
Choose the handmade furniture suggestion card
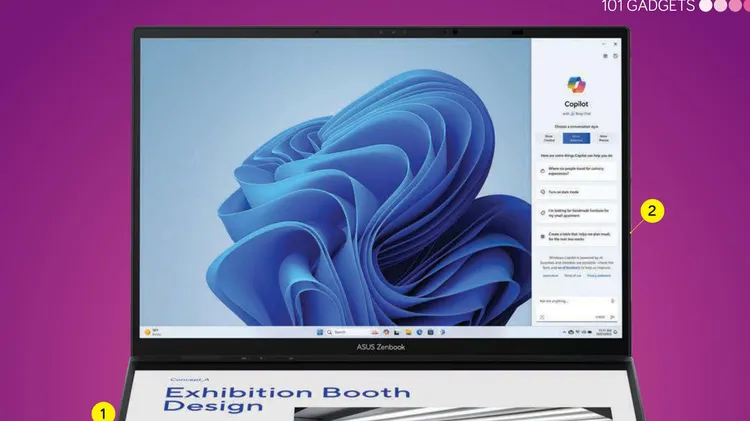point(576,213)
